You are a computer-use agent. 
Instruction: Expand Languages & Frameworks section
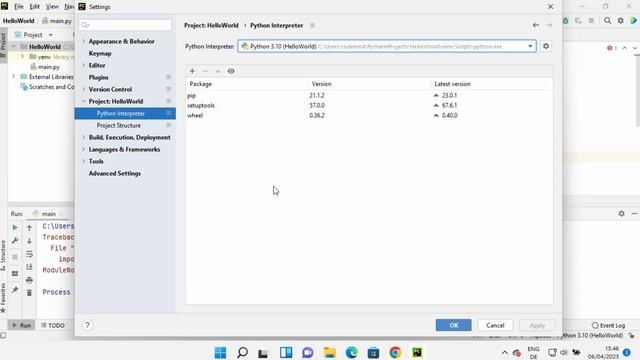click(x=83, y=149)
